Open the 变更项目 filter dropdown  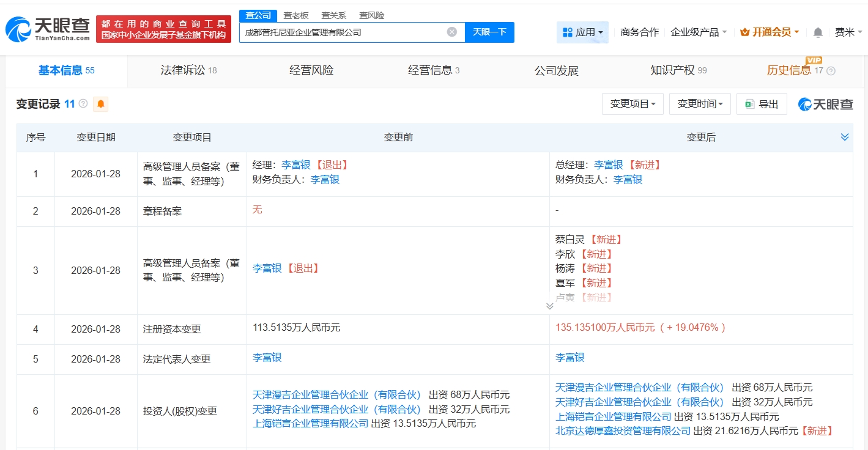click(632, 104)
